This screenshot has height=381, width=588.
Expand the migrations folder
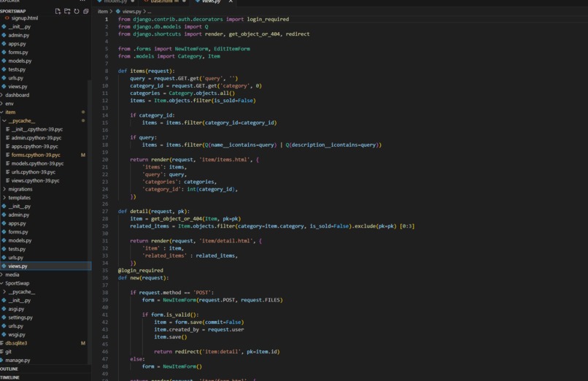coord(20,189)
